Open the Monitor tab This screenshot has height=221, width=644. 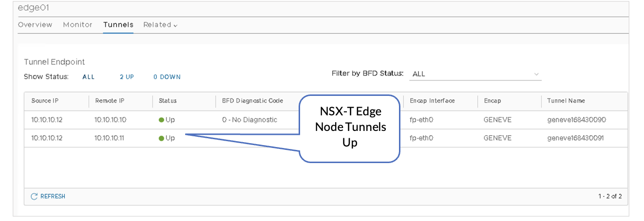[77, 25]
